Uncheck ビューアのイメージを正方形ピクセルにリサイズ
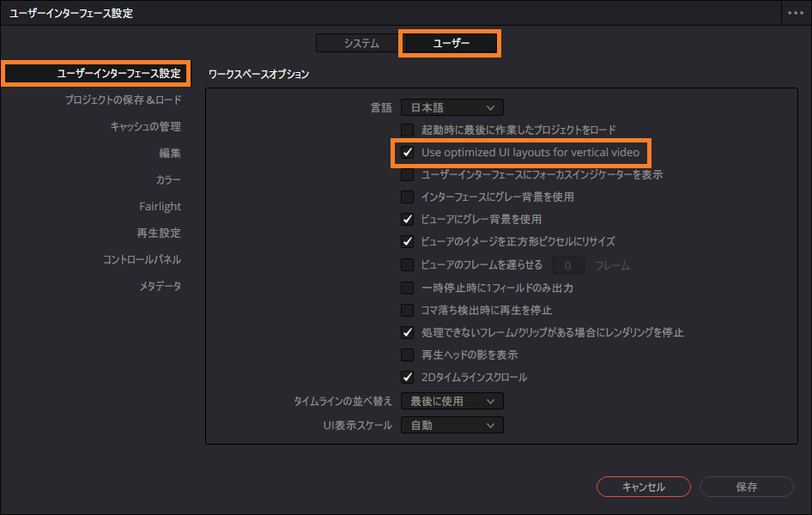This screenshot has width=812, height=515. click(x=408, y=242)
